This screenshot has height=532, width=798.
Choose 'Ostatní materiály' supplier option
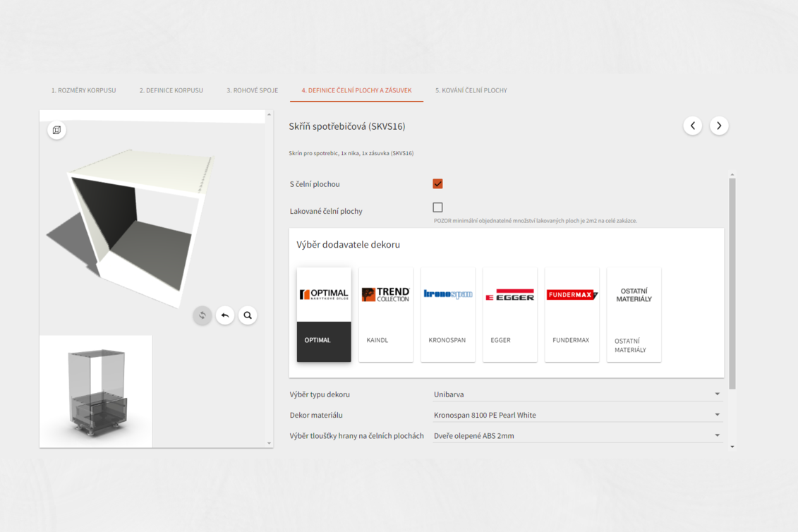pos(634,314)
